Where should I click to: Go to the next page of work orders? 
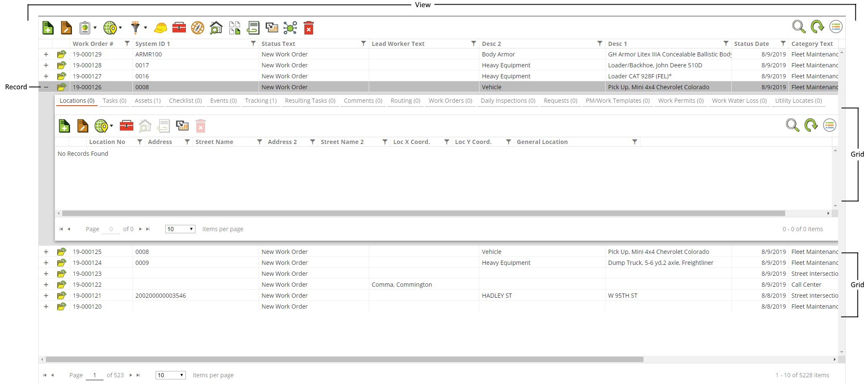coord(130,375)
